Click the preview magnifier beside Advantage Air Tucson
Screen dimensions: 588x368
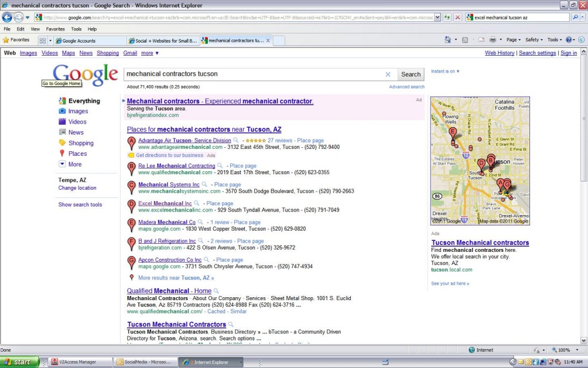coord(236,140)
